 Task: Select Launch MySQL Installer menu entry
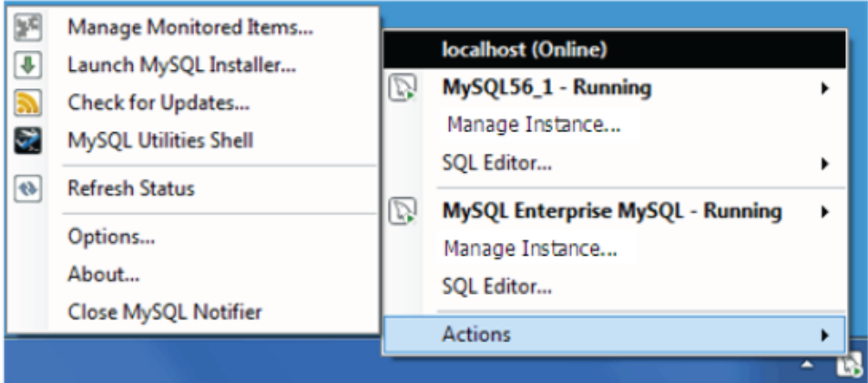coord(181,66)
